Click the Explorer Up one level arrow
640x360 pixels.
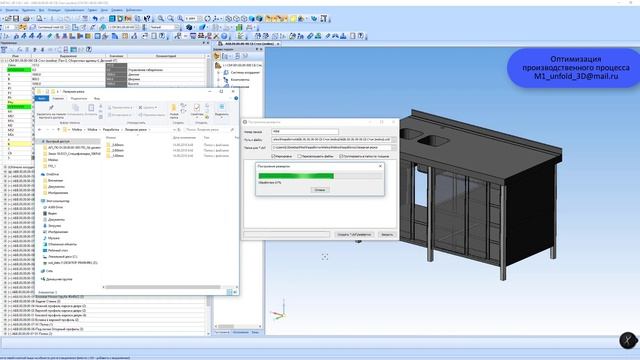click(58, 129)
